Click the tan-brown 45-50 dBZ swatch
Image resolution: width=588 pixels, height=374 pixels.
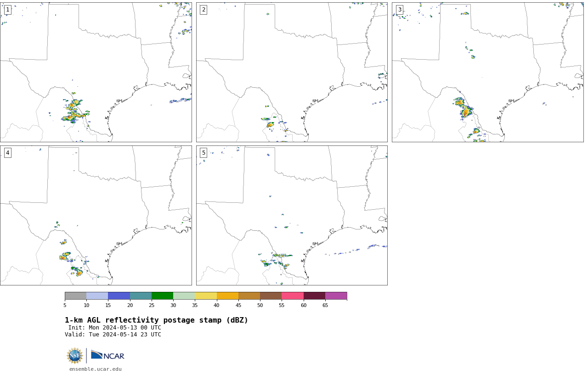click(x=249, y=296)
